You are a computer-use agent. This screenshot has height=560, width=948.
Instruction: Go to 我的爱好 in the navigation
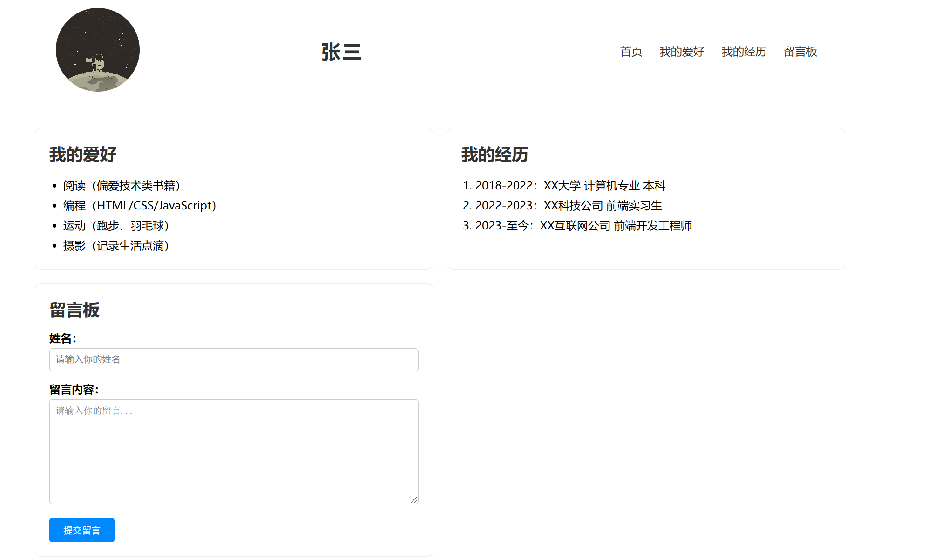[x=682, y=52]
